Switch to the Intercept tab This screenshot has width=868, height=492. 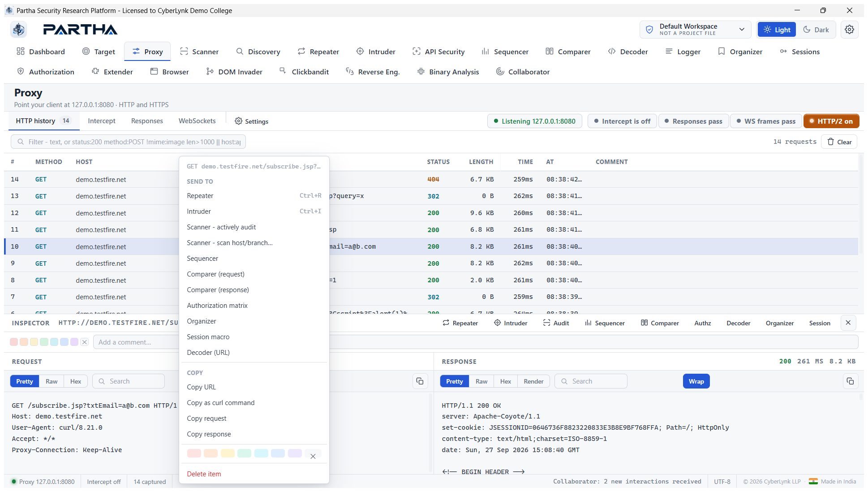point(102,121)
